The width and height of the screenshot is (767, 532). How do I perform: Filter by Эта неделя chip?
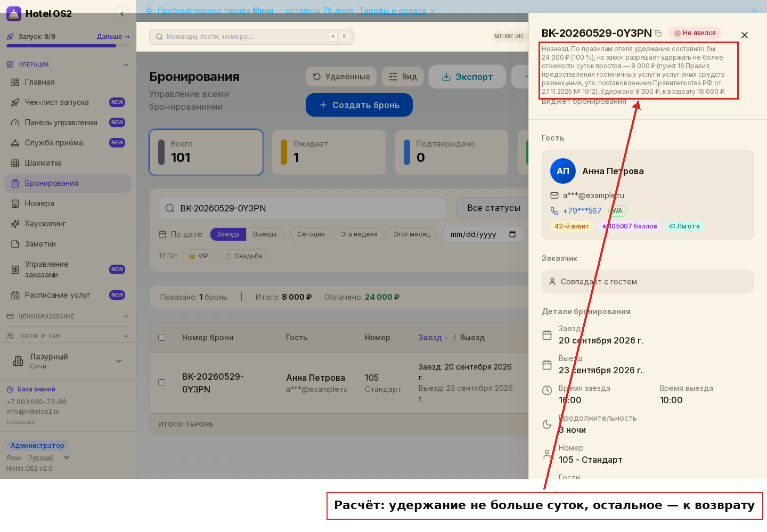pos(359,234)
